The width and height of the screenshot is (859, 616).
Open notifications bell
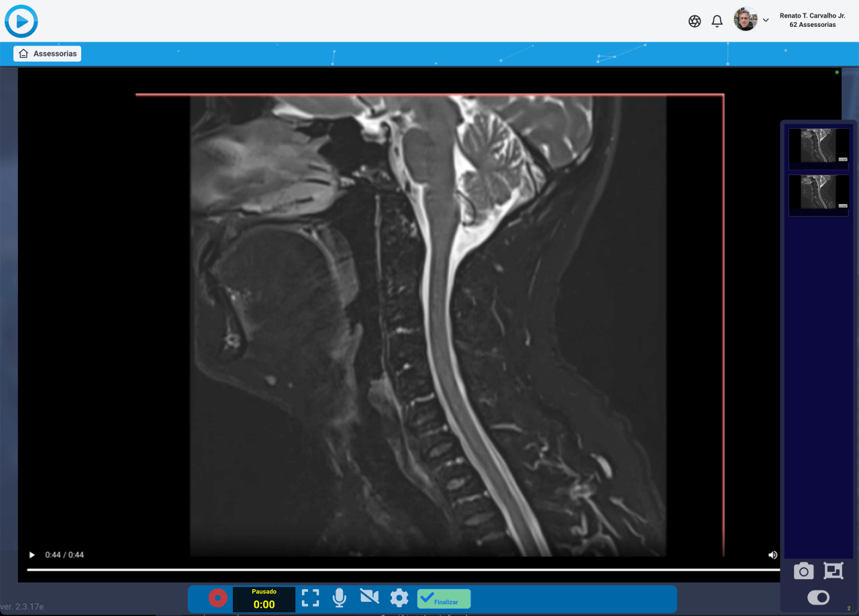tap(717, 21)
